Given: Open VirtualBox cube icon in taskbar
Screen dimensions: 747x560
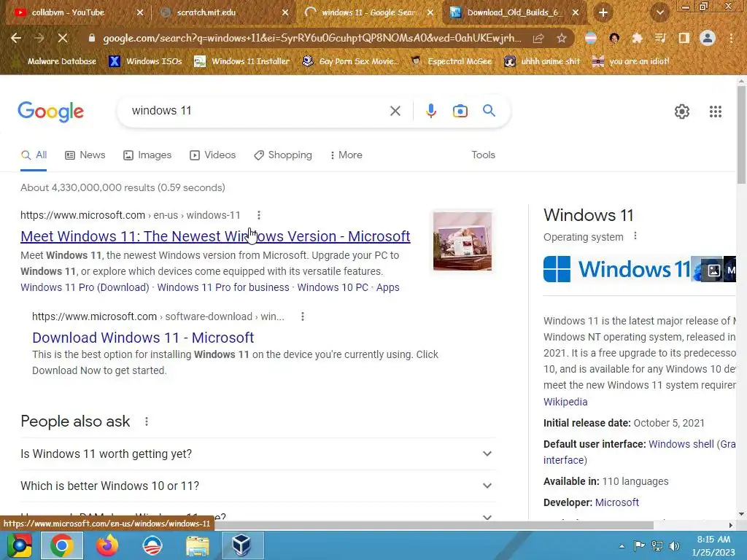Looking at the screenshot, I should pyautogui.click(x=242, y=545).
